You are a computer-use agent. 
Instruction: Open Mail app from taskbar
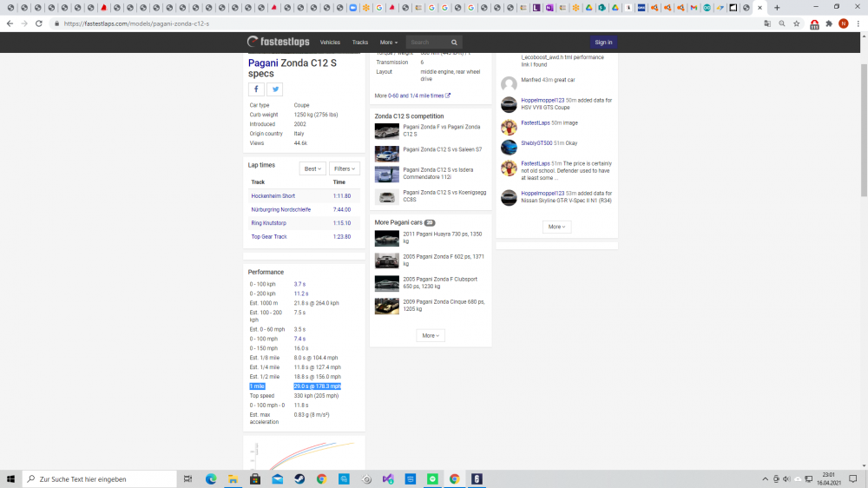tap(278, 479)
